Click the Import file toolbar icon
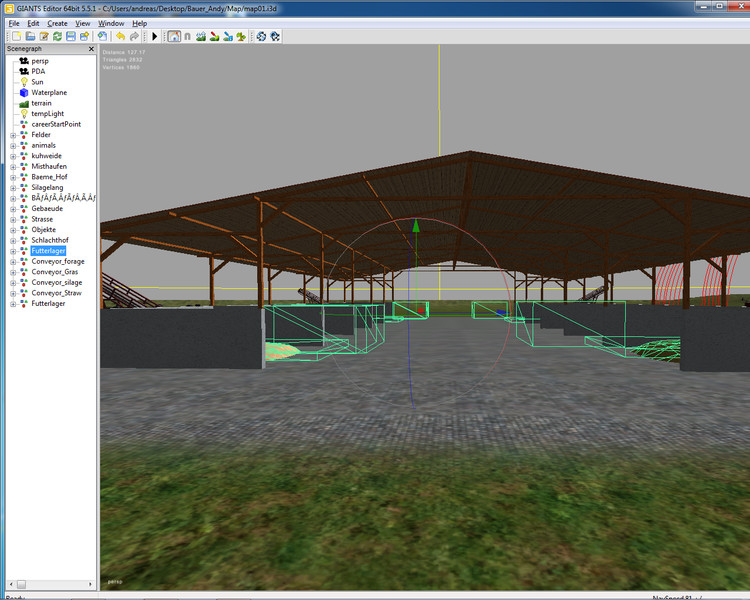This screenshot has height=600, width=750. coord(102,36)
